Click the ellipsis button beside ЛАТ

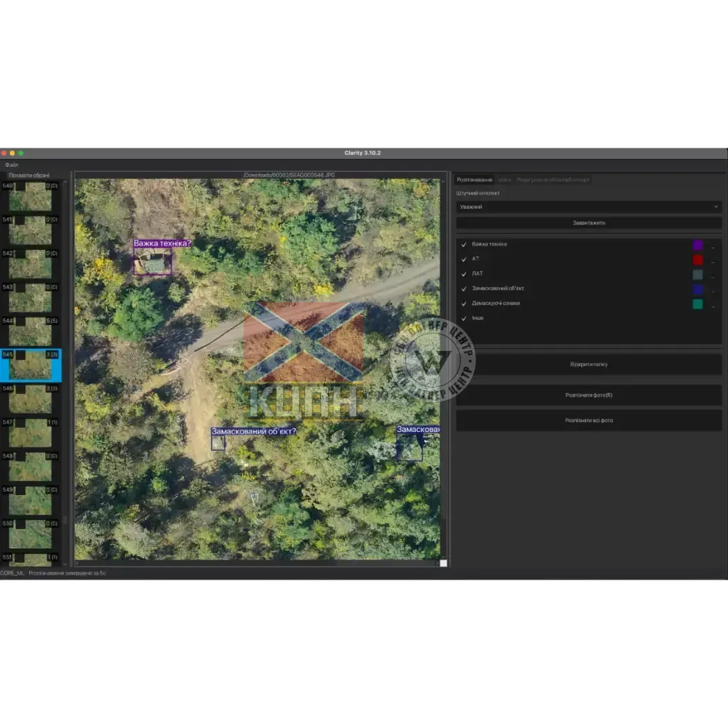tap(713, 275)
